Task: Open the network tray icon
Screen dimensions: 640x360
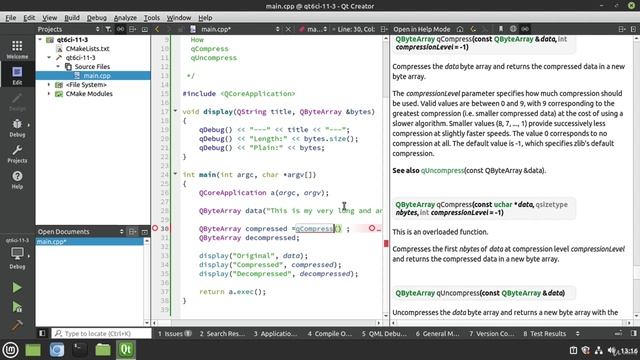Action: pos(599,351)
